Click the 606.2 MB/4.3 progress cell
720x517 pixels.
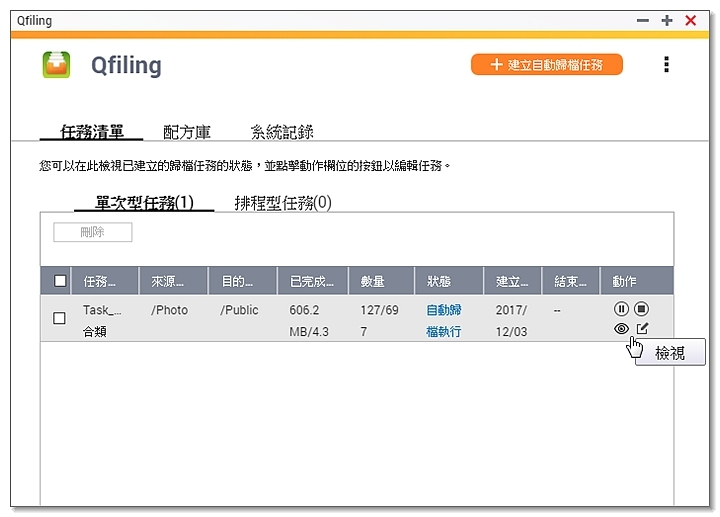tap(309, 320)
